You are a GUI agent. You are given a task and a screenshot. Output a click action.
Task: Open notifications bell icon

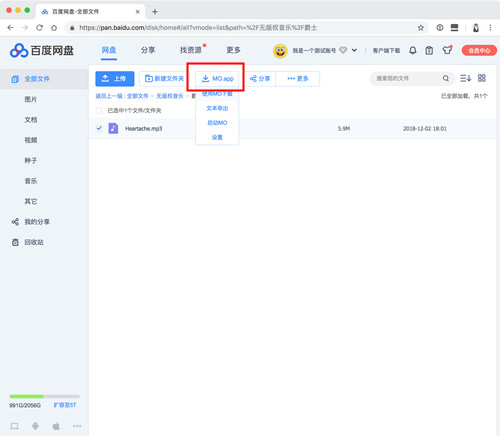pyautogui.click(x=413, y=50)
